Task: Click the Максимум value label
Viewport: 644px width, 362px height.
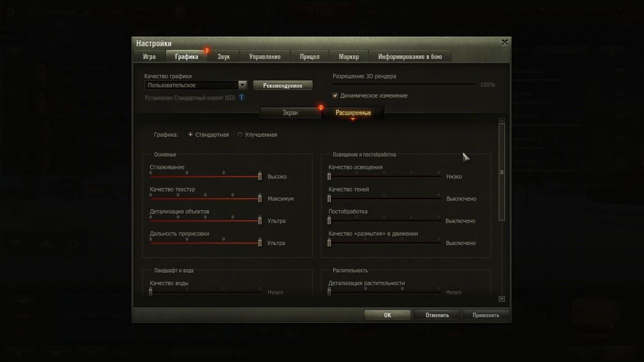Action: 281,198
